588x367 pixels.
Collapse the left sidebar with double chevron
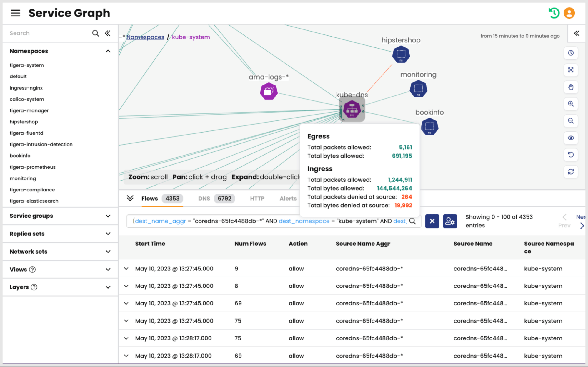108,33
